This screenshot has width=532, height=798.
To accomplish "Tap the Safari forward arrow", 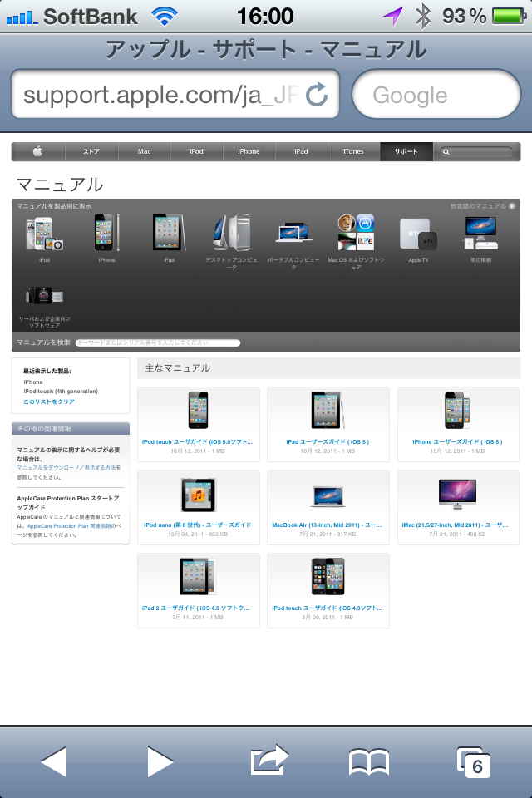I will [x=160, y=762].
